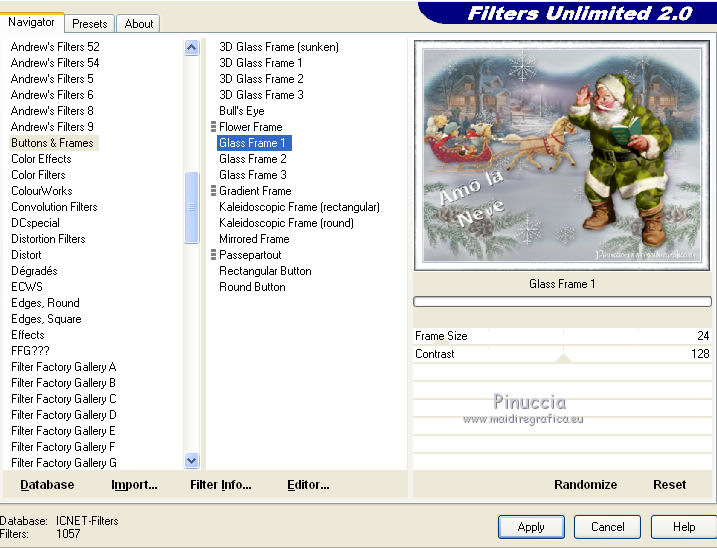Choose 3D Glass Frame 1 filter
This screenshot has width=717, height=548.
(261, 63)
